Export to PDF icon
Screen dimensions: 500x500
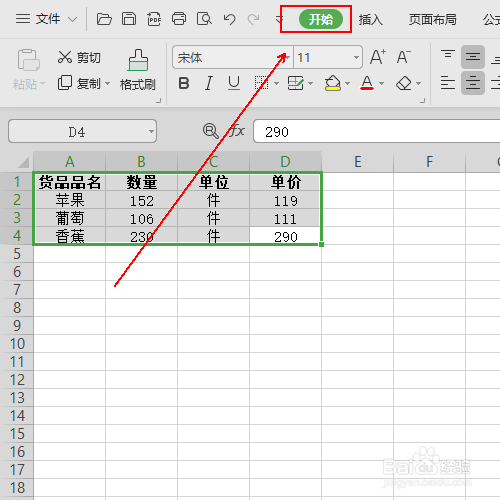(154, 19)
